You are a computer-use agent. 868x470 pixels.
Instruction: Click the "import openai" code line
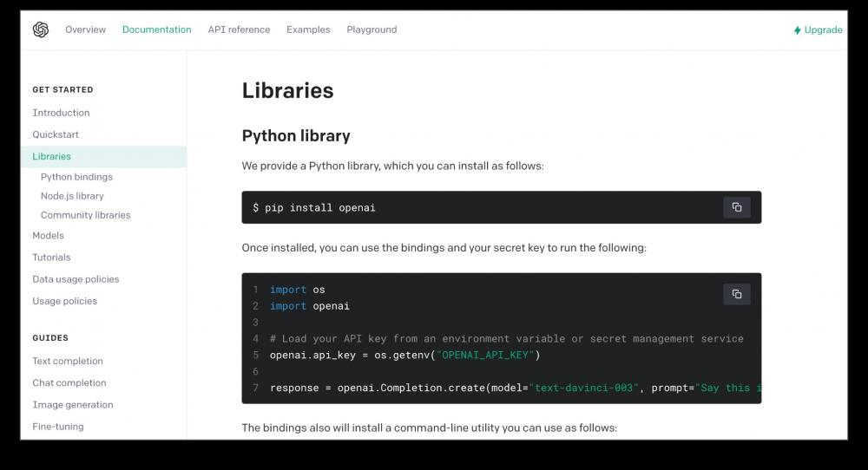coord(310,306)
